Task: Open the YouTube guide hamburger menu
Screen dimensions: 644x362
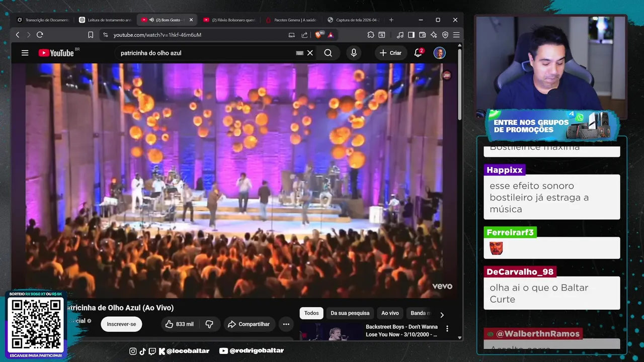Action: 25,53
